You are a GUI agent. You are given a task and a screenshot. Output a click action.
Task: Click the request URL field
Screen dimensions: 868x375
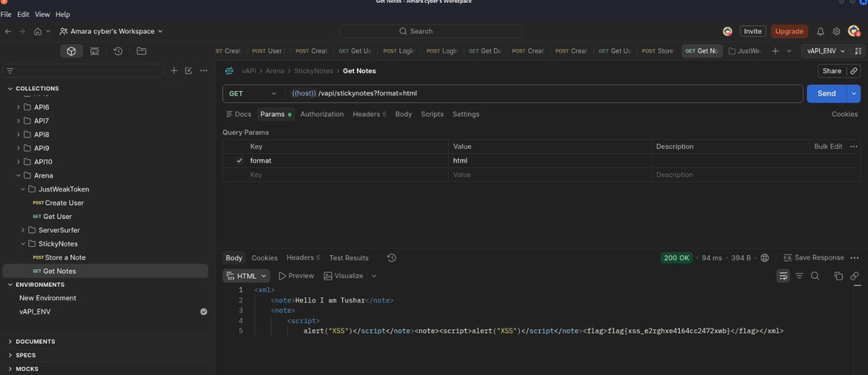click(x=544, y=94)
